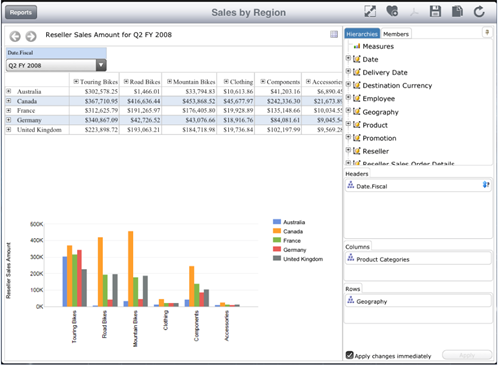Image resolution: width=498 pixels, height=365 pixels.
Task: Open the Reports button
Action: [x=21, y=13]
